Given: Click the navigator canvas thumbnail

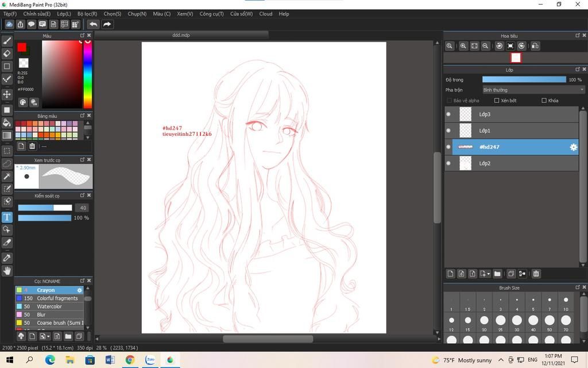Looking at the screenshot, I should click(516, 57).
